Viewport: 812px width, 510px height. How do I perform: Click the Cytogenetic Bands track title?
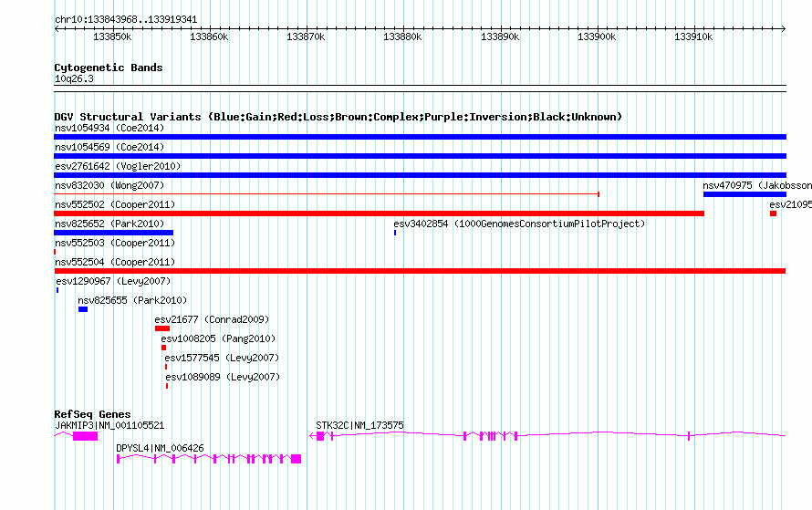coord(109,68)
